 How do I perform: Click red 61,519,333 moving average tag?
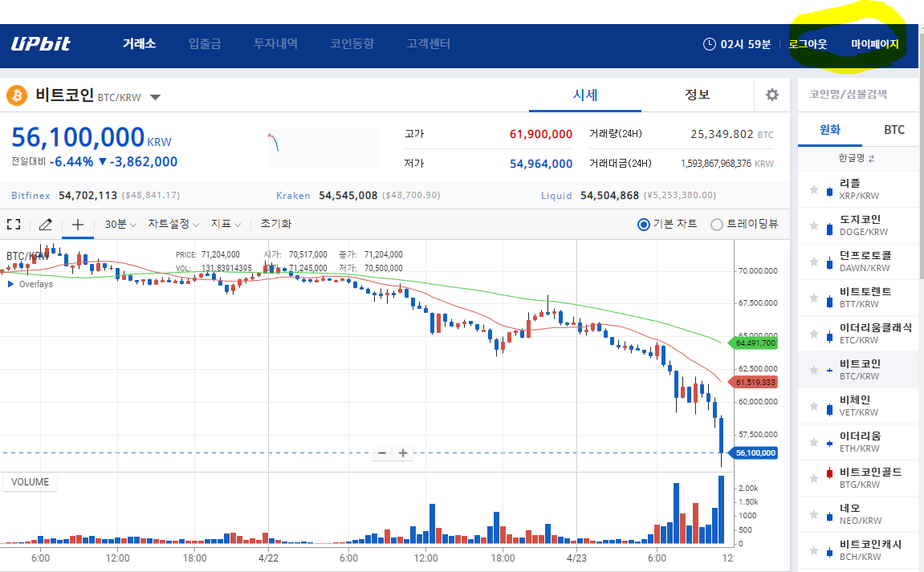[755, 383]
